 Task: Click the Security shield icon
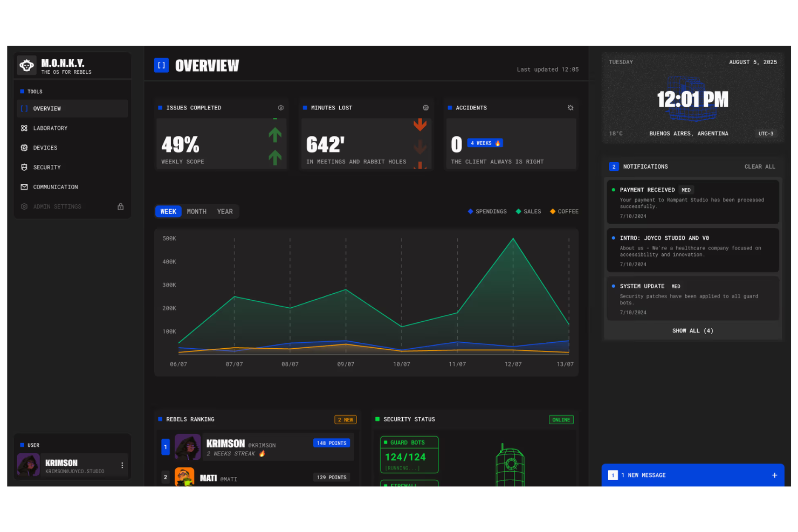[24, 168]
